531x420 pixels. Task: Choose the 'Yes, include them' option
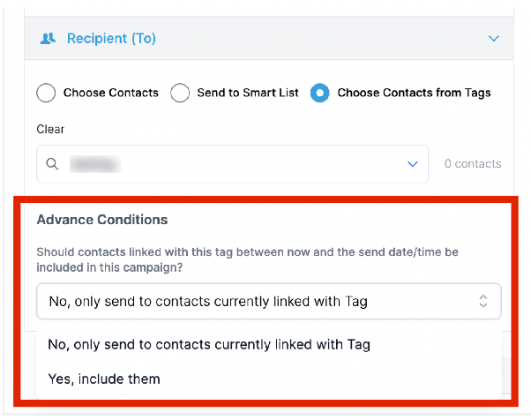104,379
